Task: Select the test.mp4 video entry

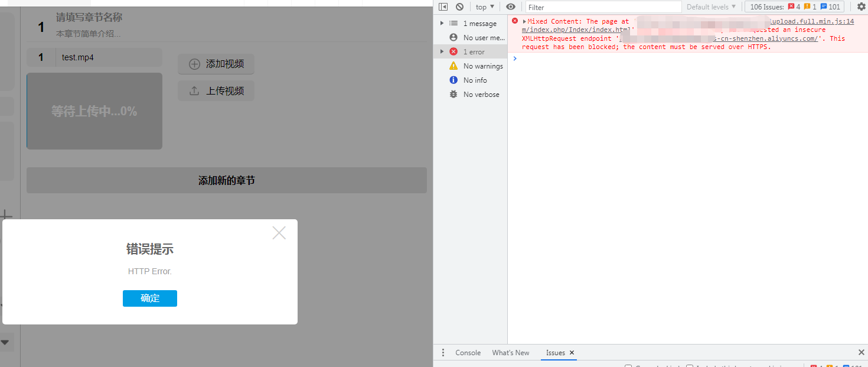Action: pyautogui.click(x=94, y=57)
